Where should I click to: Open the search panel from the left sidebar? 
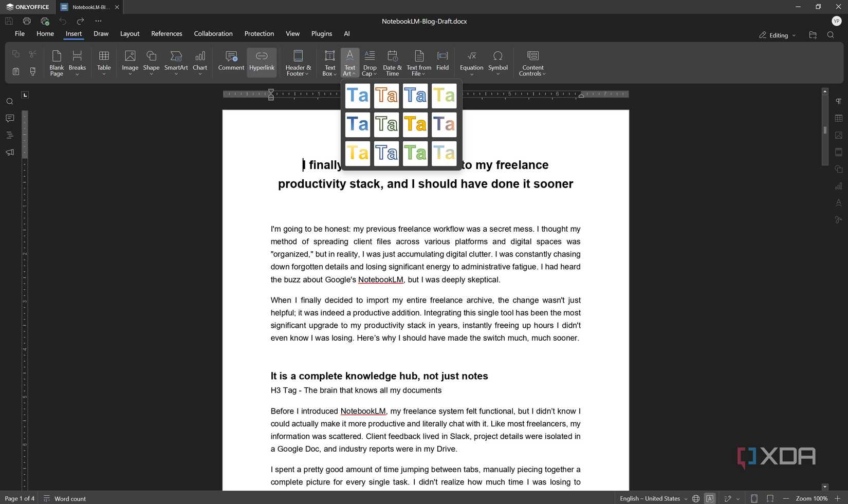pos(9,101)
